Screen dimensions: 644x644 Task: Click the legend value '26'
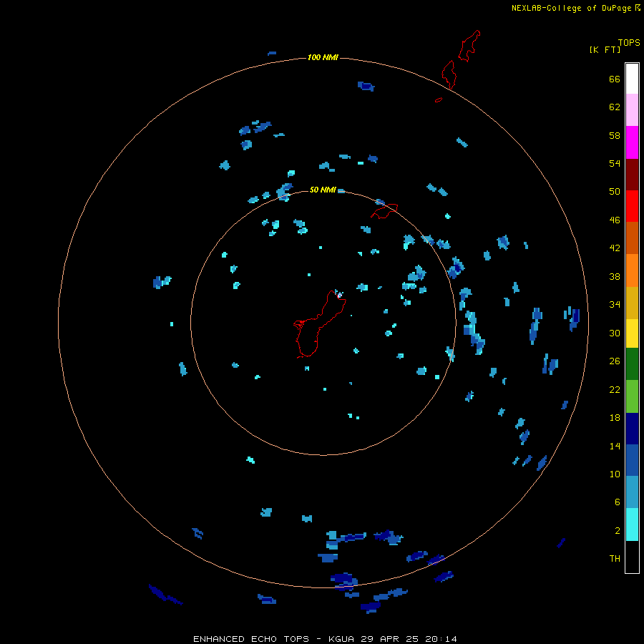pyautogui.click(x=615, y=361)
